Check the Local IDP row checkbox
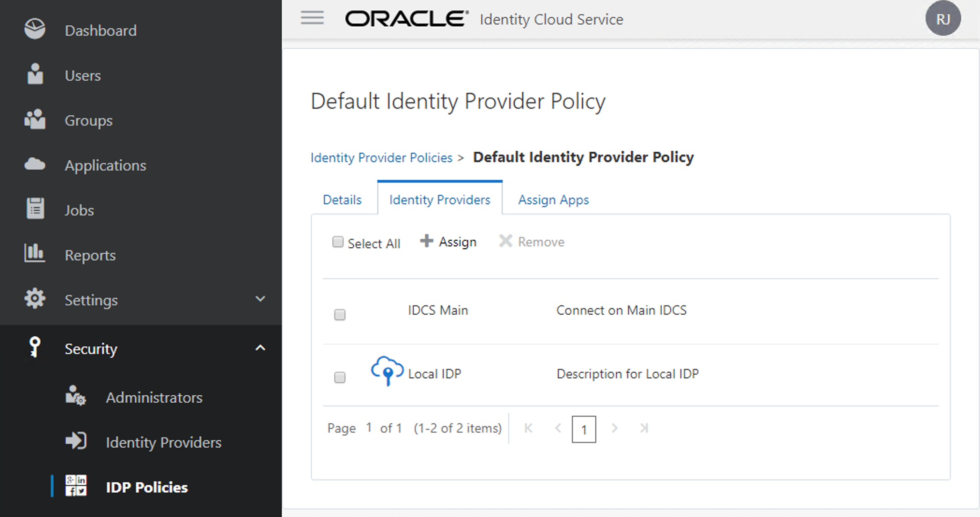980x517 pixels. [x=340, y=377]
